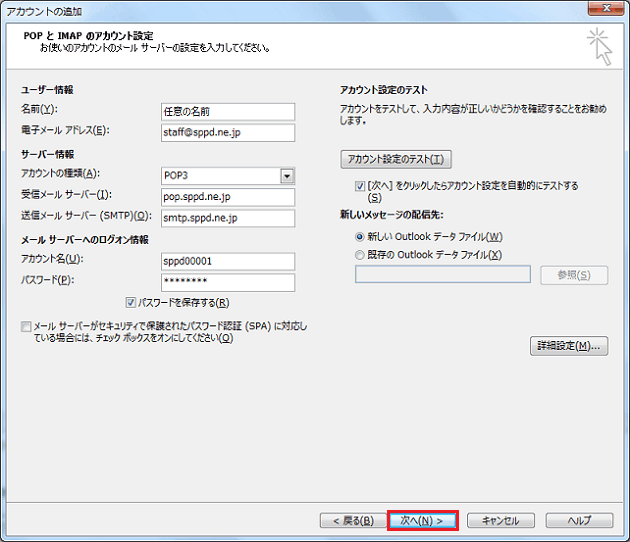The height and width of the screenshot is (542, 630).
Task: Select 新しい Outlook データ ファイル radio option
Action: 360,237
